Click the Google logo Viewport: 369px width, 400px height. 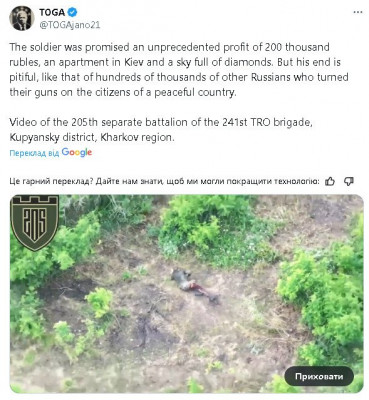pyautogui.click(x=77, y=152)
